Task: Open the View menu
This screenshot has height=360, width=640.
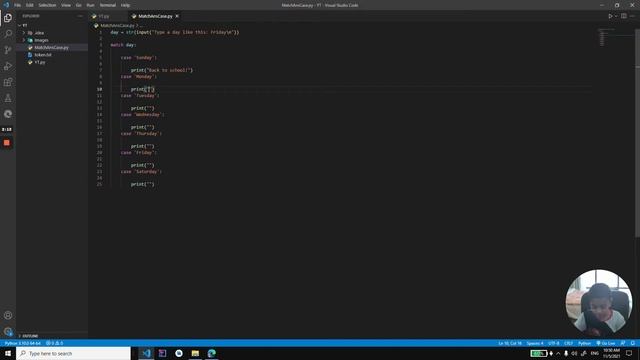Action: coord(66,5)
